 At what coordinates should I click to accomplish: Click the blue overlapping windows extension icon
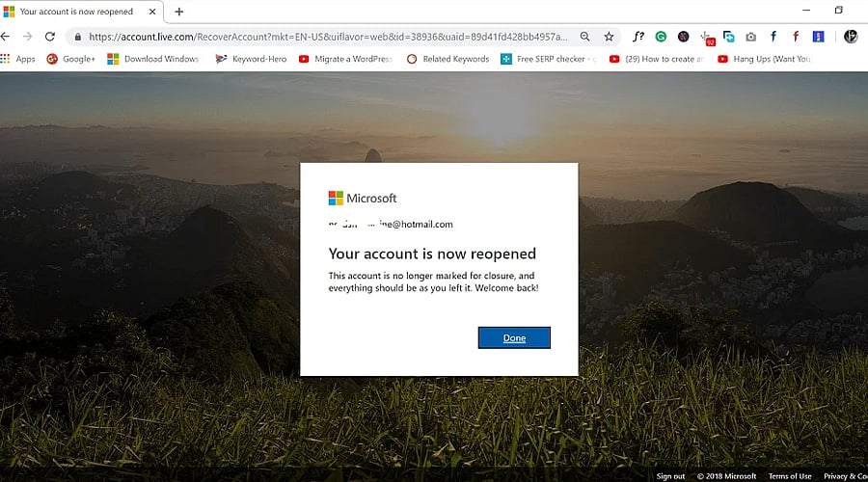pyautogui.click(x=728, y=37)
